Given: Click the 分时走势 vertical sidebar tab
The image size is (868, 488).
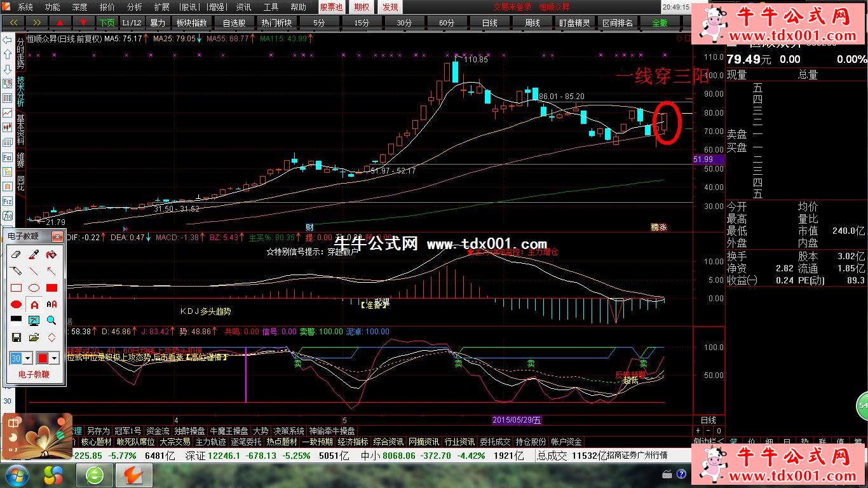Looking at the screenshot, I should (20, 54).
